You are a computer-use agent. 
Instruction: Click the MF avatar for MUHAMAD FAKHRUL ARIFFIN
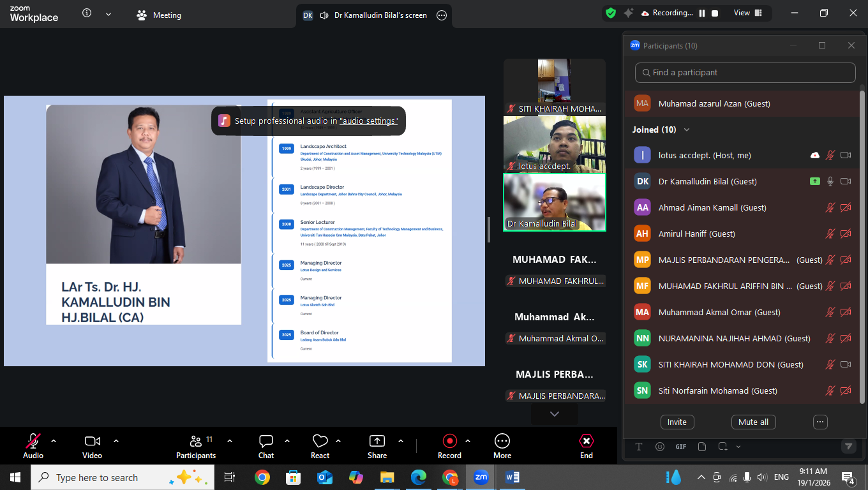(x=642, y=286)
